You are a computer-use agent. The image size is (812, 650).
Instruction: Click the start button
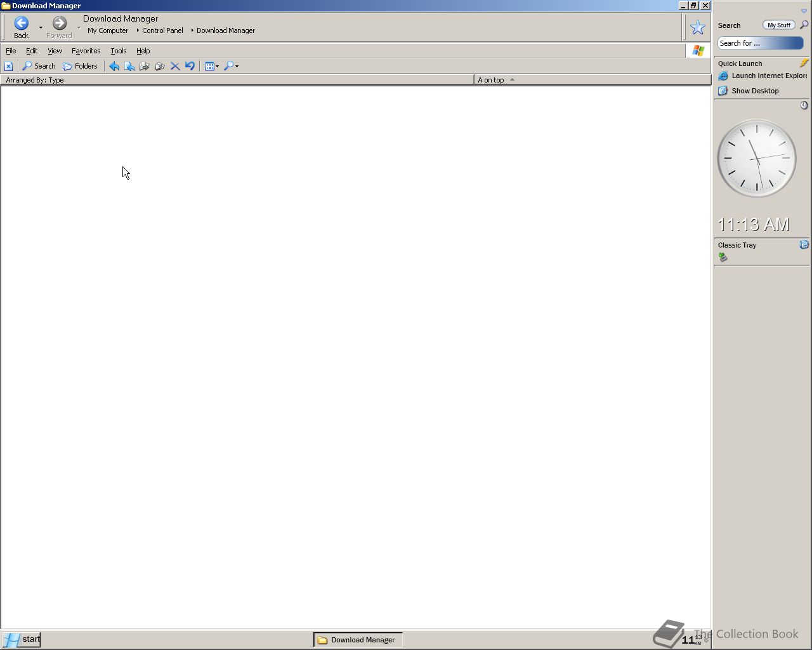tap(21, 639)
